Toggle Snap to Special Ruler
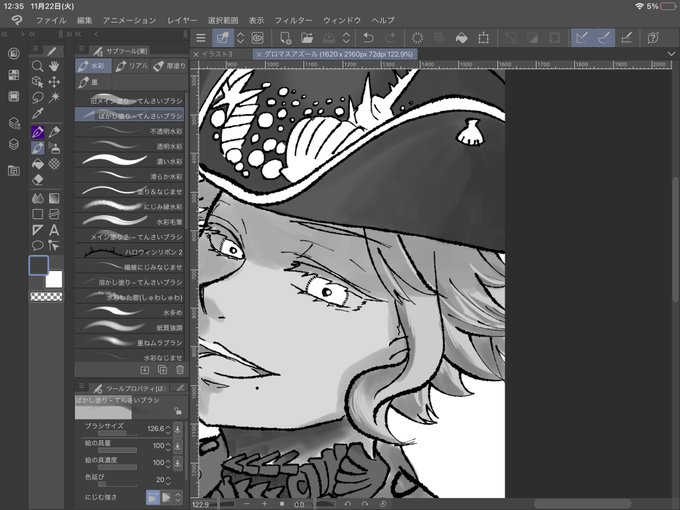The width and height of the screenshot is (680, 510). click(604, 38)
